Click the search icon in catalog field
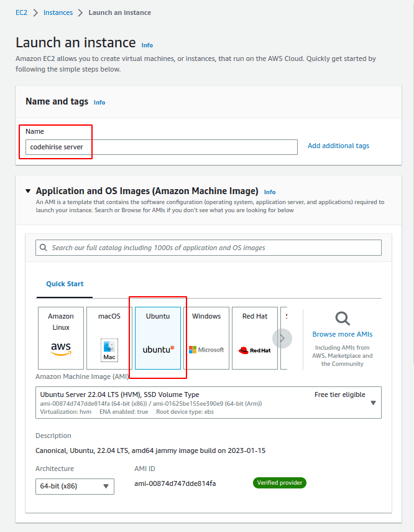 tap(43, 248)
